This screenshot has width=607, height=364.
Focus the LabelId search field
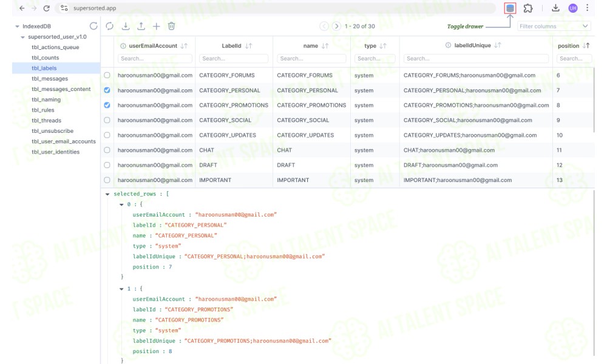(x=234, y=58)
